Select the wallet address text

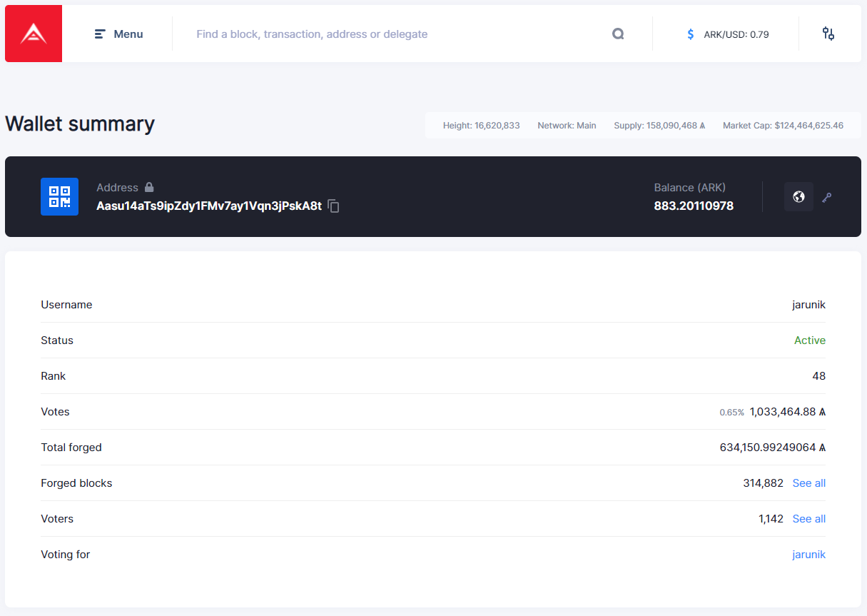(209, 206)
